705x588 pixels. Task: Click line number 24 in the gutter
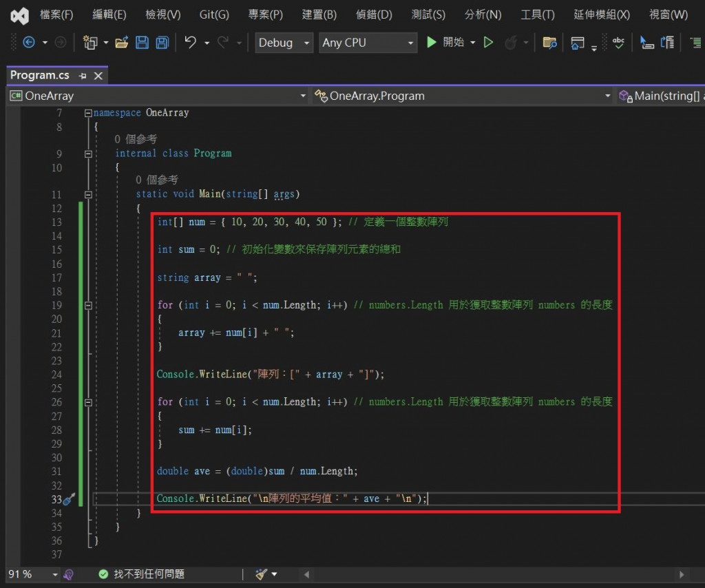pyautogui.click(x=56, y=375)
